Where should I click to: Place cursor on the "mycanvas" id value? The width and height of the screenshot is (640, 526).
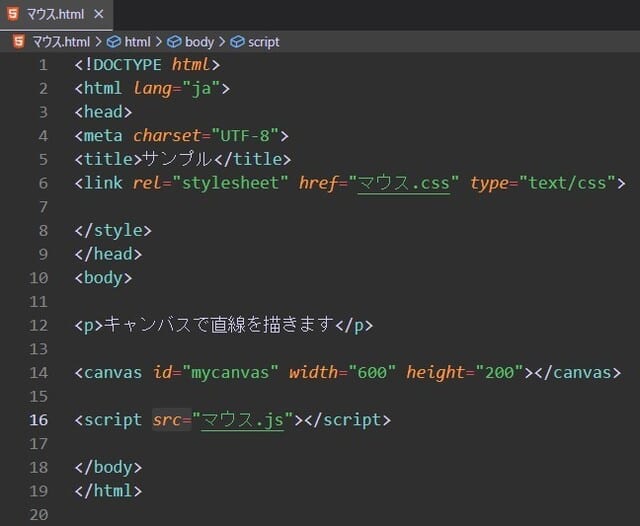[x=230, y=373]
